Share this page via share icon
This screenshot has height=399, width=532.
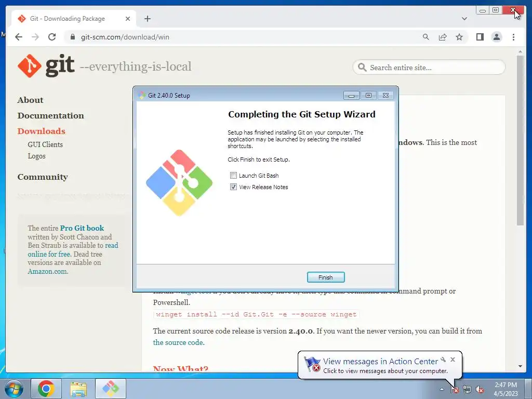tap(443, 37)
